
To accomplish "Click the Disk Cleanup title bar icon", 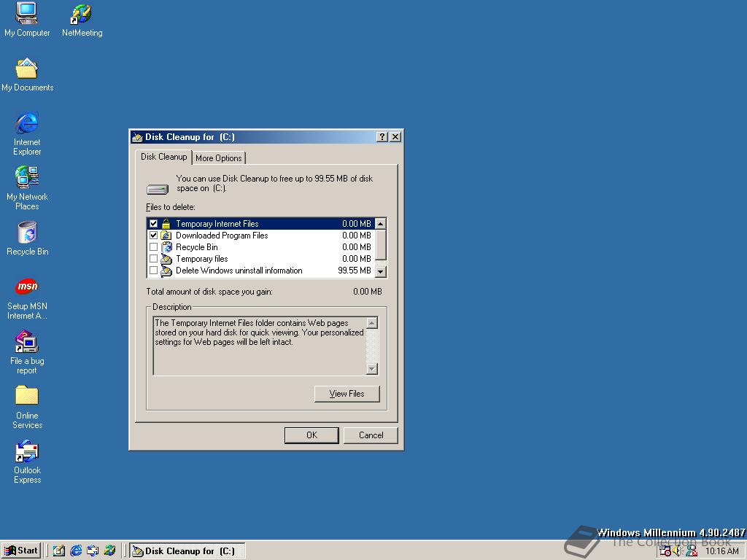I will [x=138, y=137].
